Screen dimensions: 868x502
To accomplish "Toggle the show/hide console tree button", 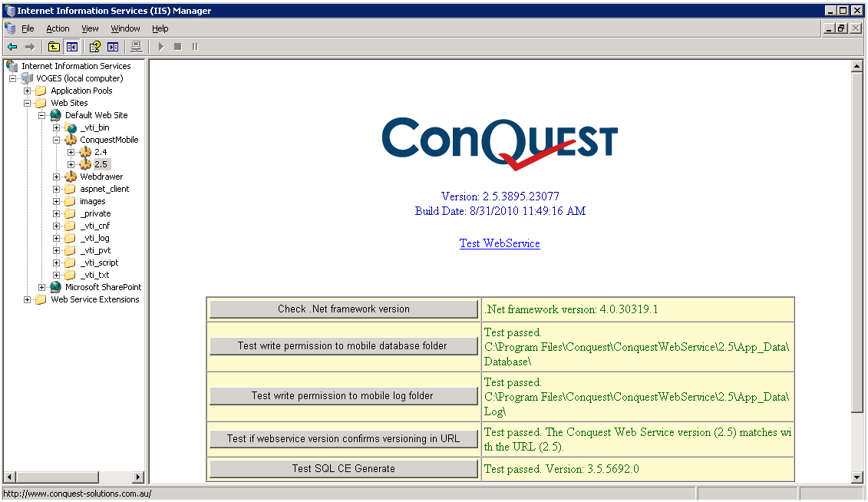I will coord(72,47).
